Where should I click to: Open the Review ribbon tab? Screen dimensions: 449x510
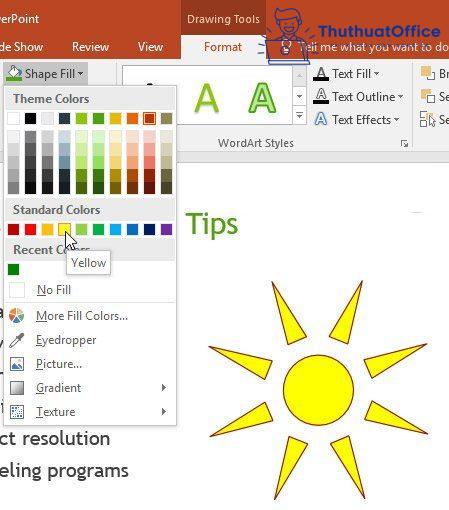point(90,47)
